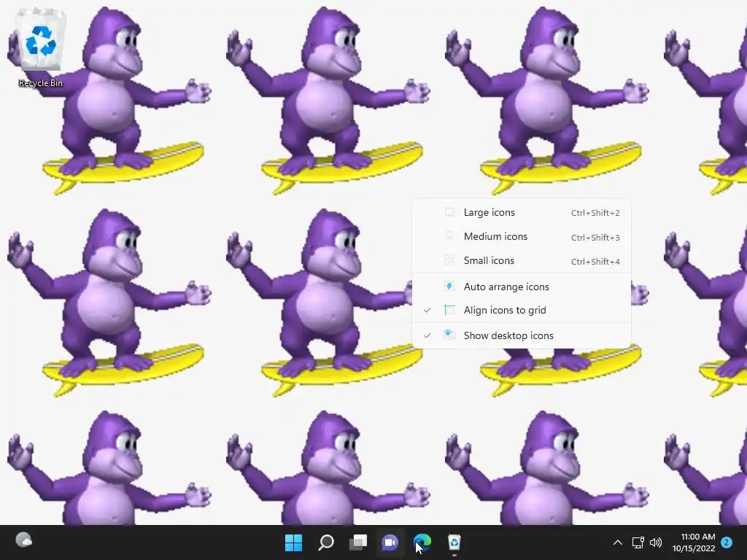Open taskbar Search magnifier
The image size is (747, 560).
pyautogui.click(x=326, y=542)
